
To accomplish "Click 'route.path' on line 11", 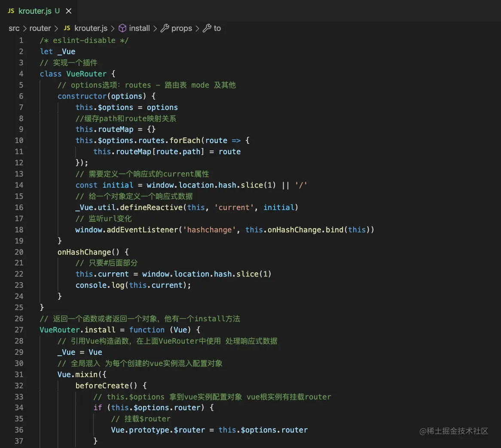I will click(178, 152).
